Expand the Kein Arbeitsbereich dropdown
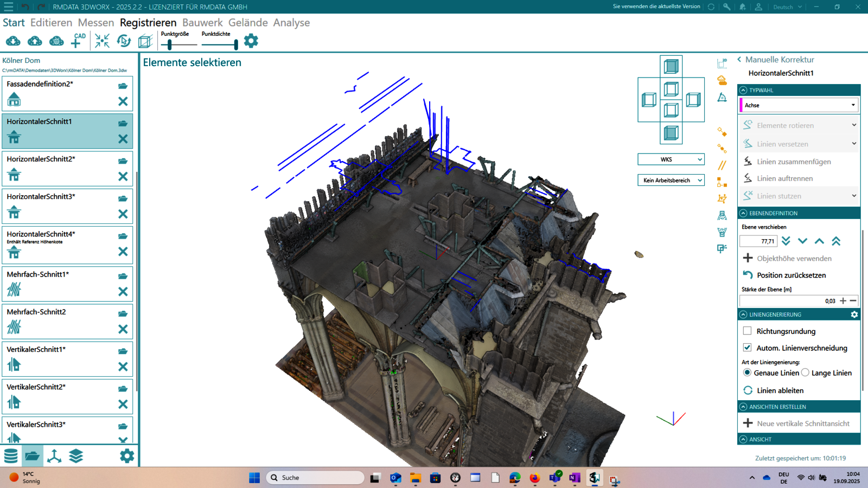This screenshot has height=488, width=868. (671, 181)
